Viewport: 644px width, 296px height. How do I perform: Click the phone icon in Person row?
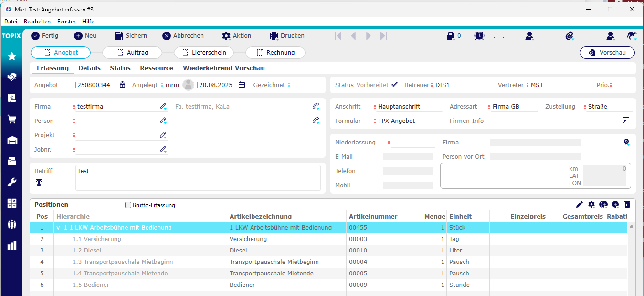click(316, 121)
